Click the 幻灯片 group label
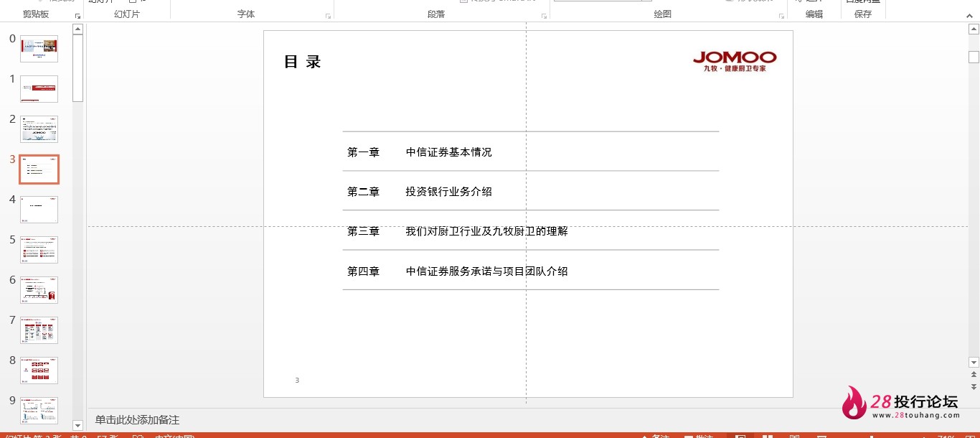 pos(127,14)
